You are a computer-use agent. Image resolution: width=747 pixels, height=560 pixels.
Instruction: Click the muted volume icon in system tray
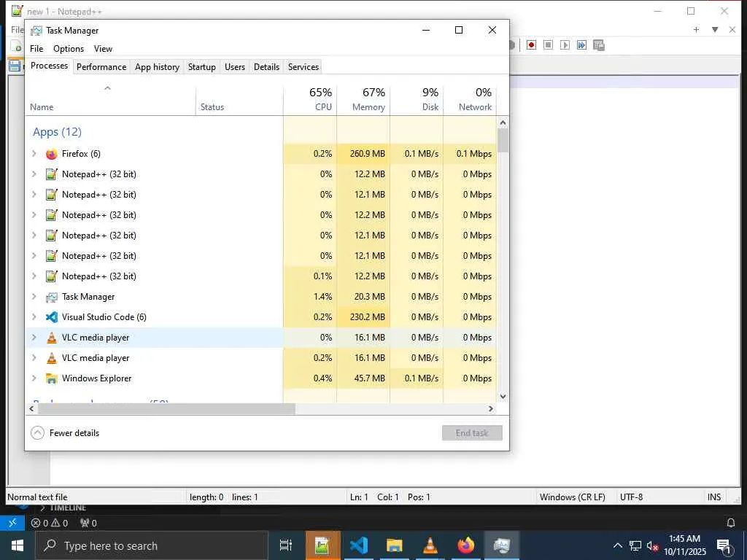pyautogui.click(x=652, y=545)
